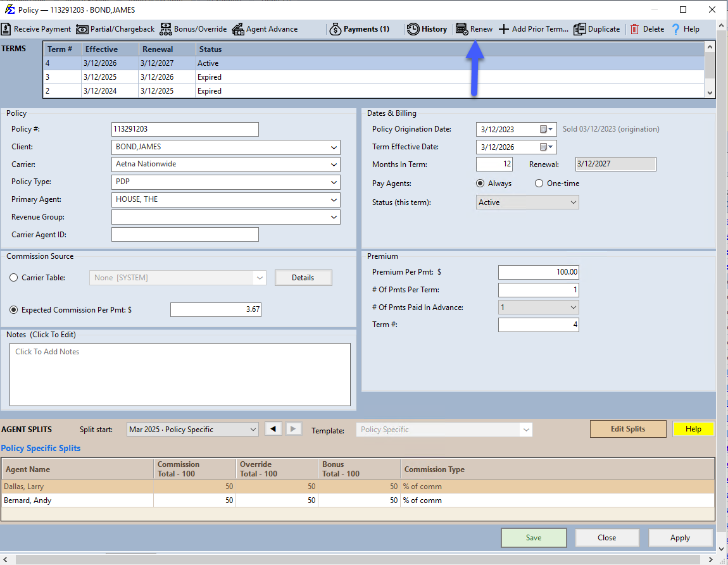Duplicate this policy
The height and width of the screenshot is (565, 728).
pyautogui.click(x=596, y=29)
